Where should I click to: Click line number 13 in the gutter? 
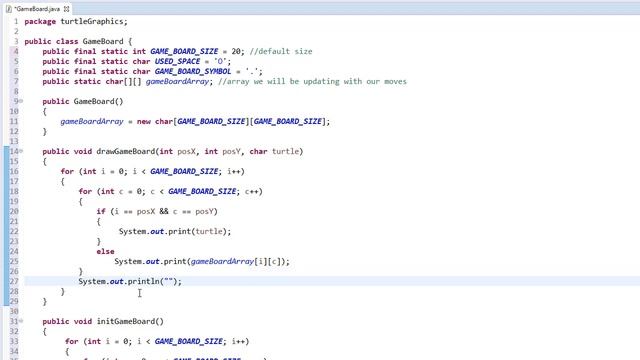pyautogui.click(x=14, y=141)
